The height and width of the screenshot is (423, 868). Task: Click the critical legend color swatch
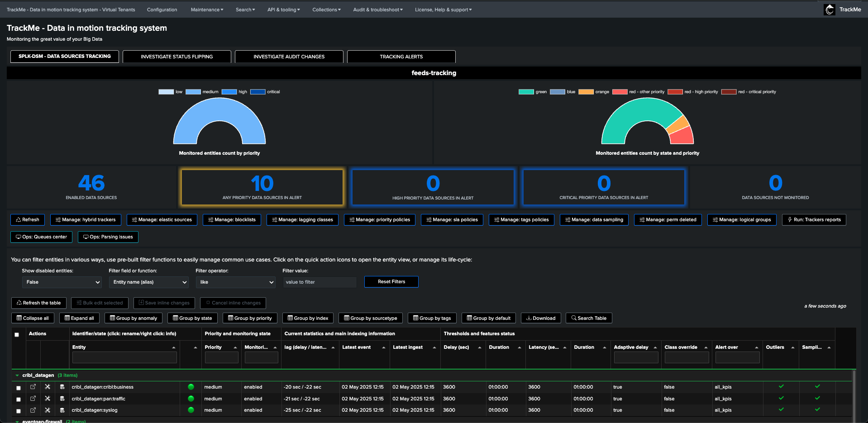click(258, 92)
